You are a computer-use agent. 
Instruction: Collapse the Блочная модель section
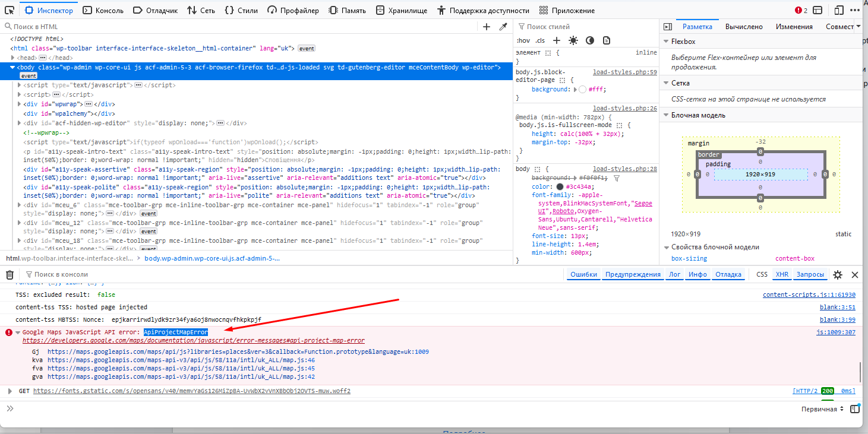[665, 115]
